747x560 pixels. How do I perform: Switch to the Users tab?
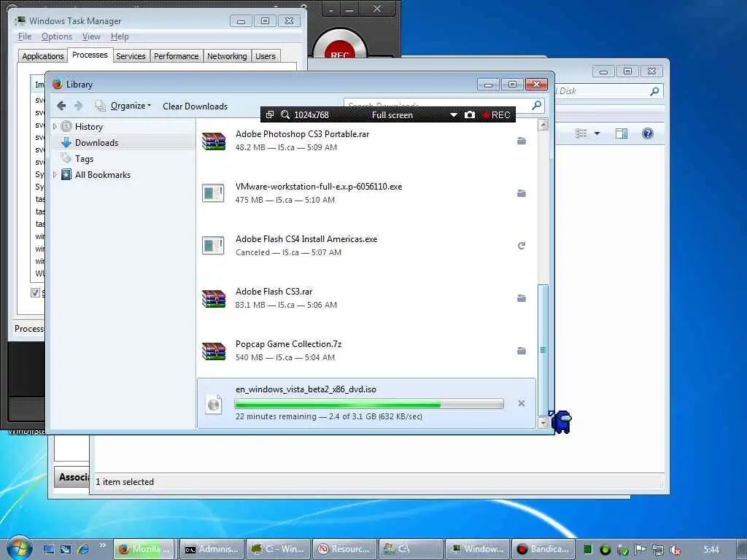(266, 55)
